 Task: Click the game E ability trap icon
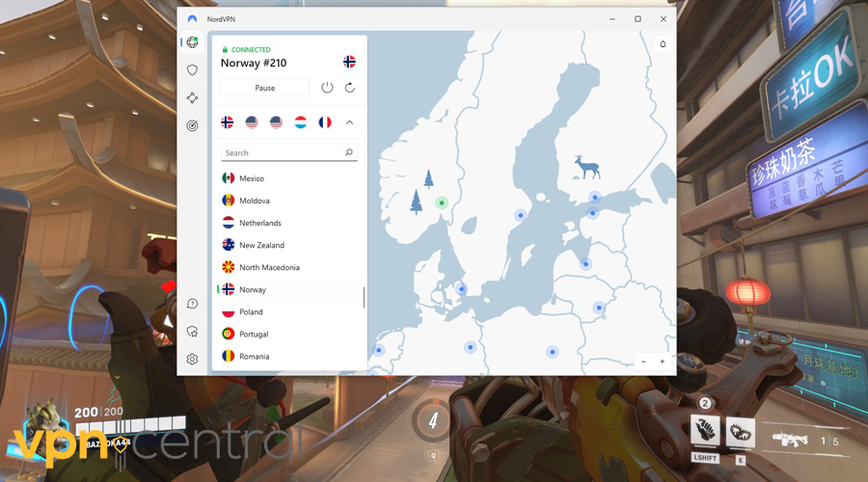pos(740,431)
